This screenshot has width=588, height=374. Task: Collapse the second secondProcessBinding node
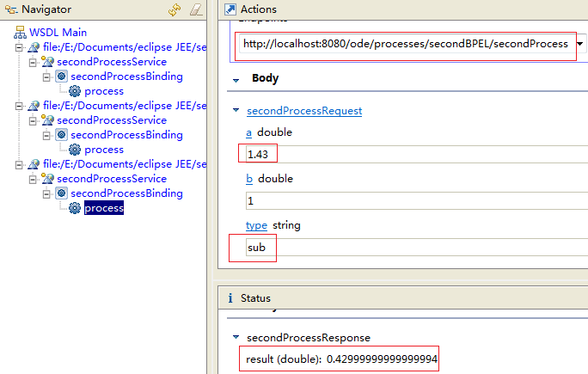pos(46,136)
